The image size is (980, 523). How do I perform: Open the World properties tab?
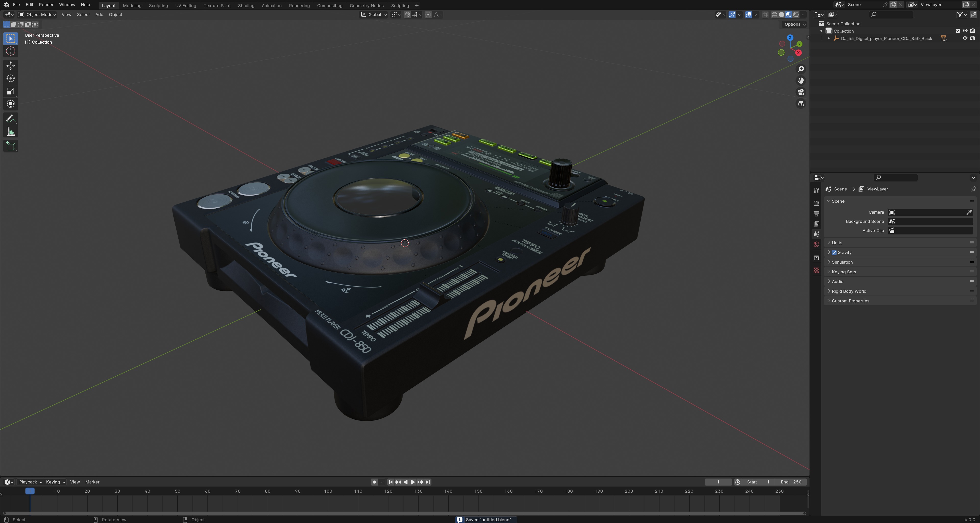coord(816,244)
